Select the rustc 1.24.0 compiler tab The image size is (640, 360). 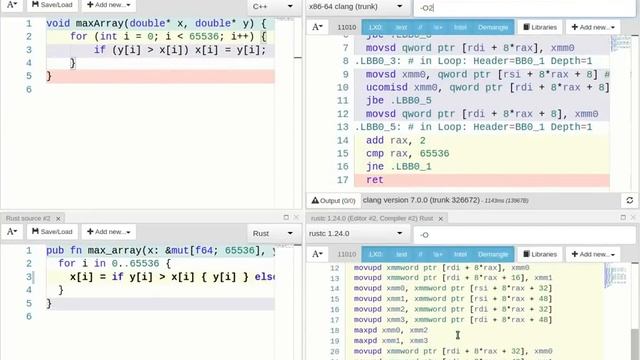(372, 218)
